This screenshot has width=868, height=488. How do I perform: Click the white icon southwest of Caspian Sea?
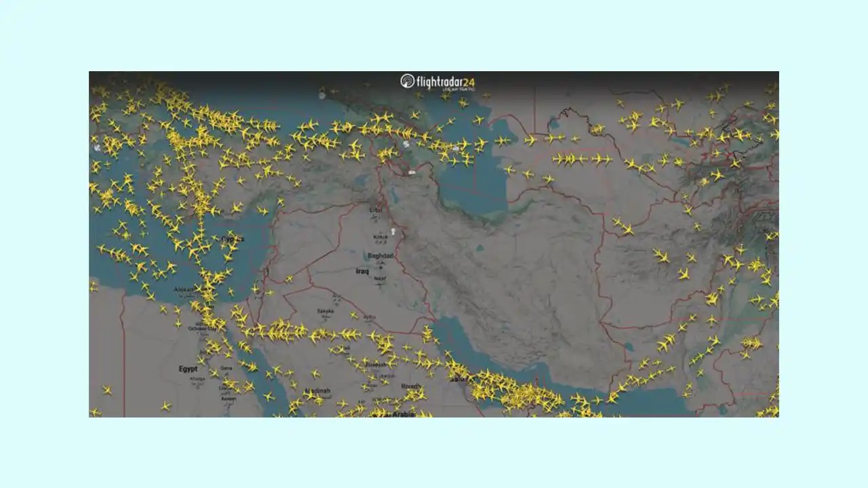[412, 173]
